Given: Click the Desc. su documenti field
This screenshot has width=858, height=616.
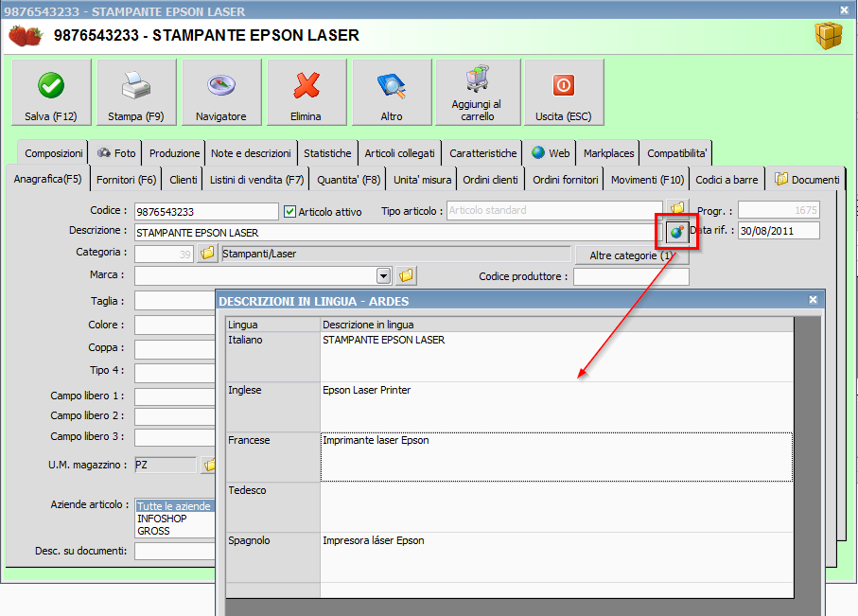Looking at the screenshot, I should (x=175, y=551).
